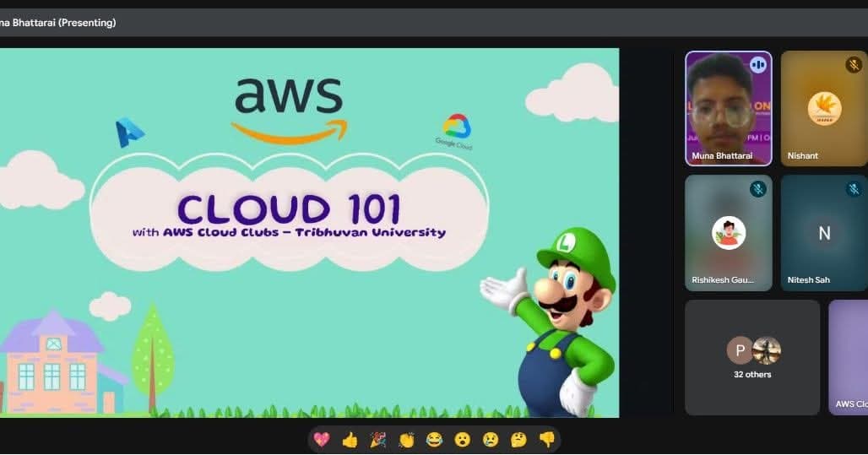Click the muted mic icon on Nishant's tile

click(854, 65)
